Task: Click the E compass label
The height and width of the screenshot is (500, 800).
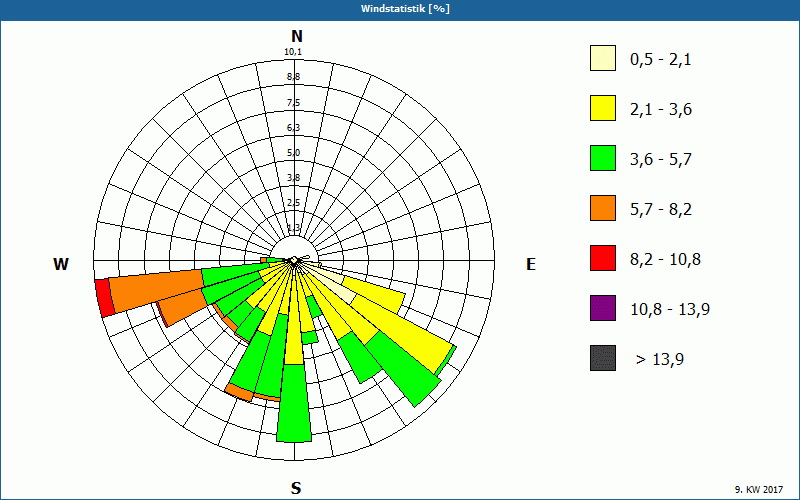Action: click(531, 264)
